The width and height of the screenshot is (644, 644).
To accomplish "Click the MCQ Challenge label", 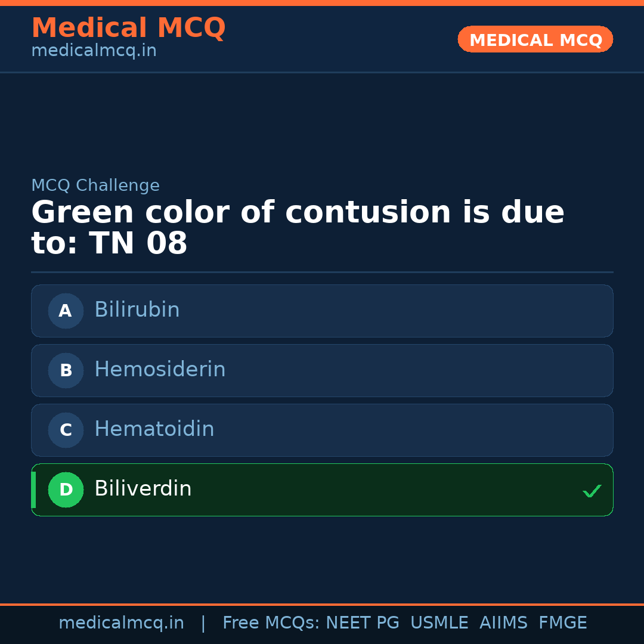I will pos(95,185).
